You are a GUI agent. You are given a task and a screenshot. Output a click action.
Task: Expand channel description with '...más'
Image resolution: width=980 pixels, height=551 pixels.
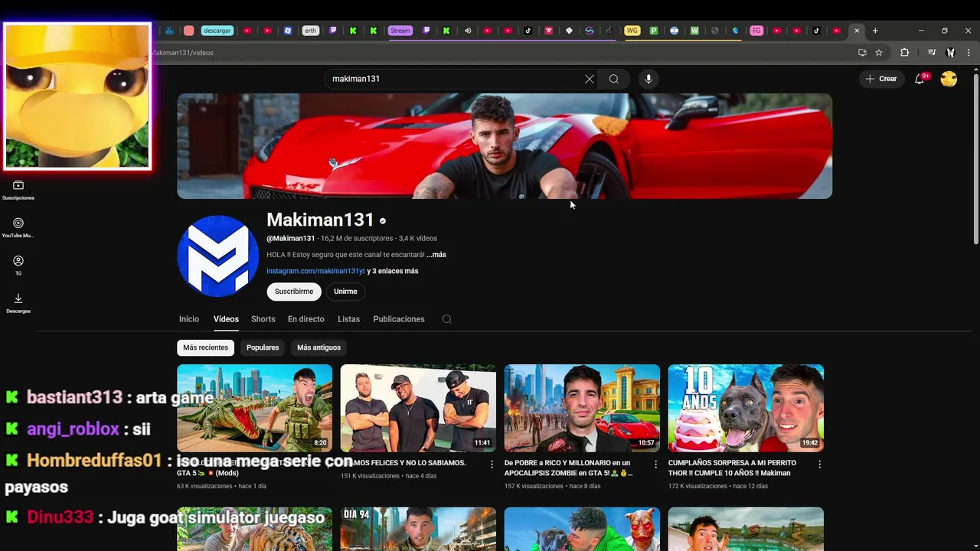[436, 255]
